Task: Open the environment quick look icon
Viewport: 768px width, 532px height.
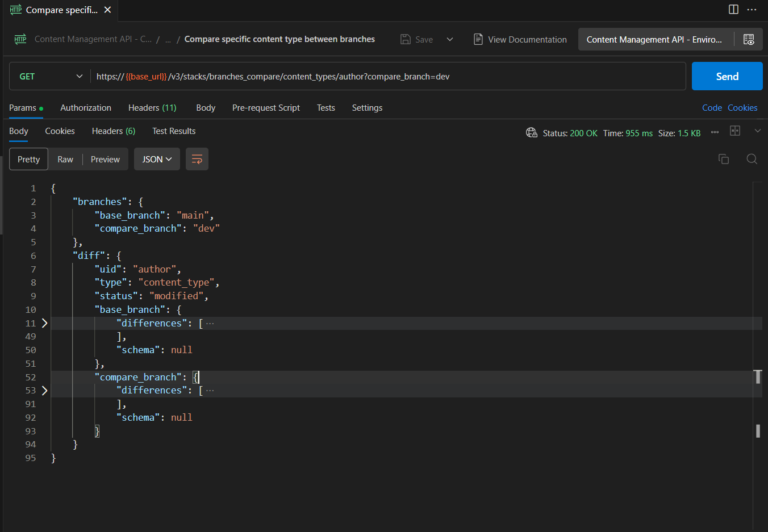Action: click(749, 39)
